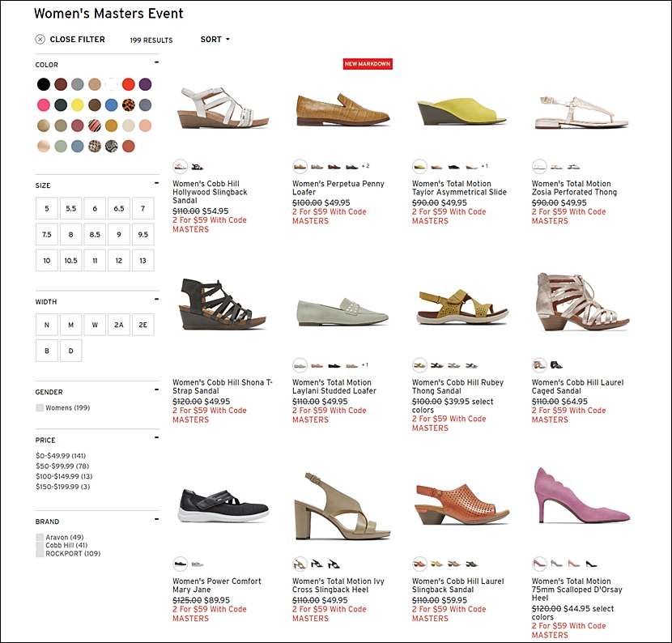Select size 13
The image size is (672, 643).
(142, 261)
